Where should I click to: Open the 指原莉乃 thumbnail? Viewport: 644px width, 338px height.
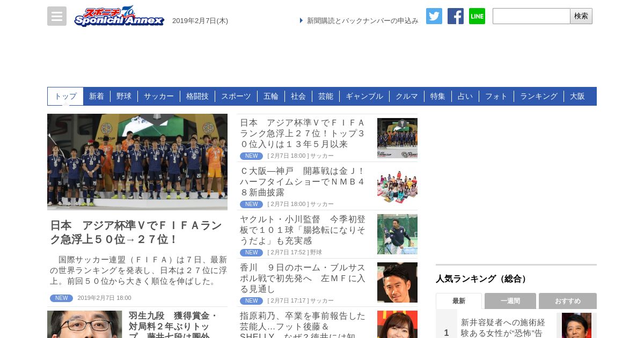pos(397,325)
